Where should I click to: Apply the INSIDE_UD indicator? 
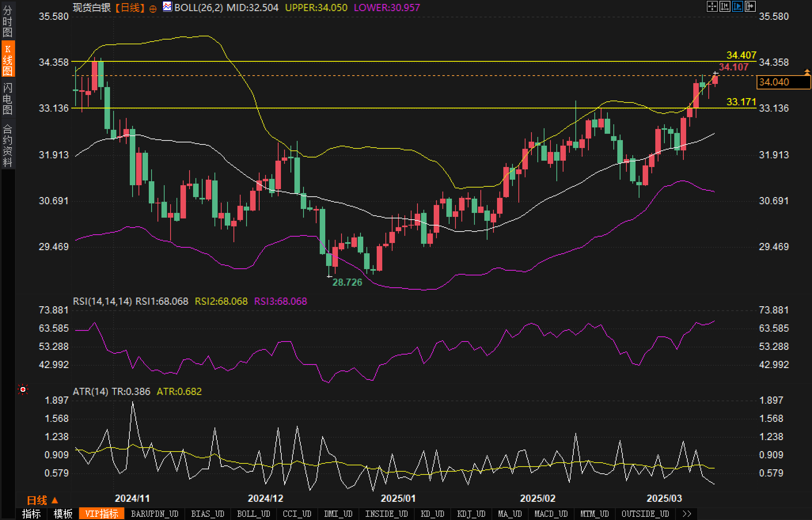click(387, 514)
